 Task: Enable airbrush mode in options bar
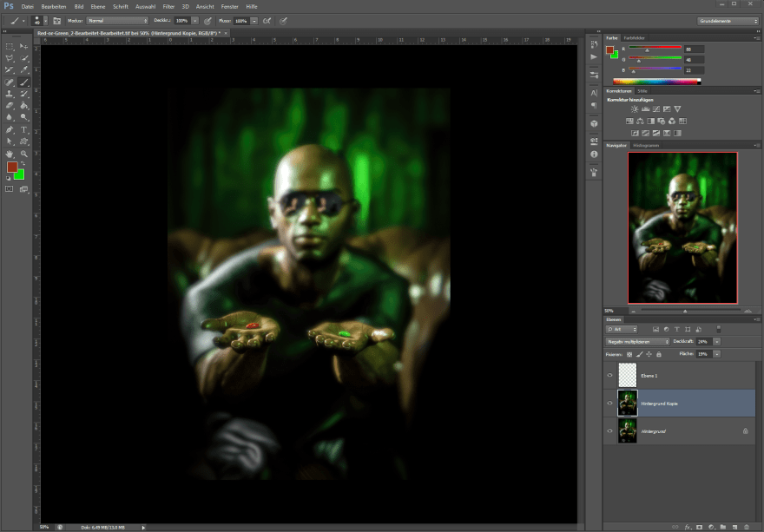(x=267, y=21)
